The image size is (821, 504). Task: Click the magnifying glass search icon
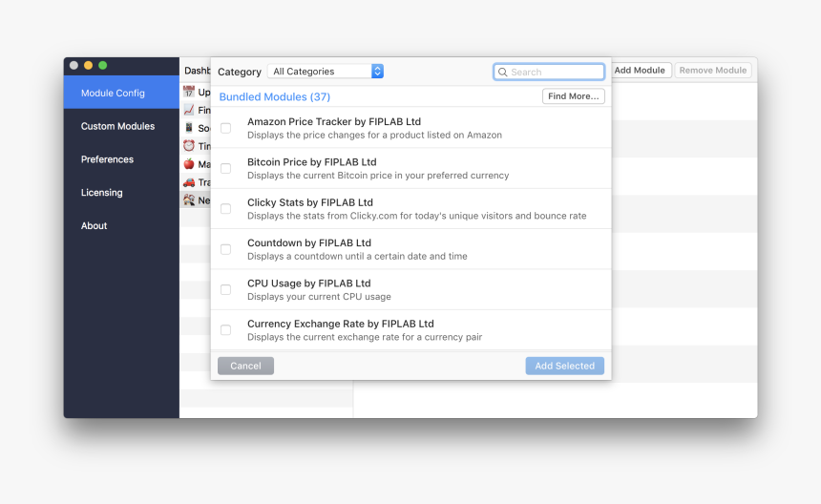[x=503, y=73]
